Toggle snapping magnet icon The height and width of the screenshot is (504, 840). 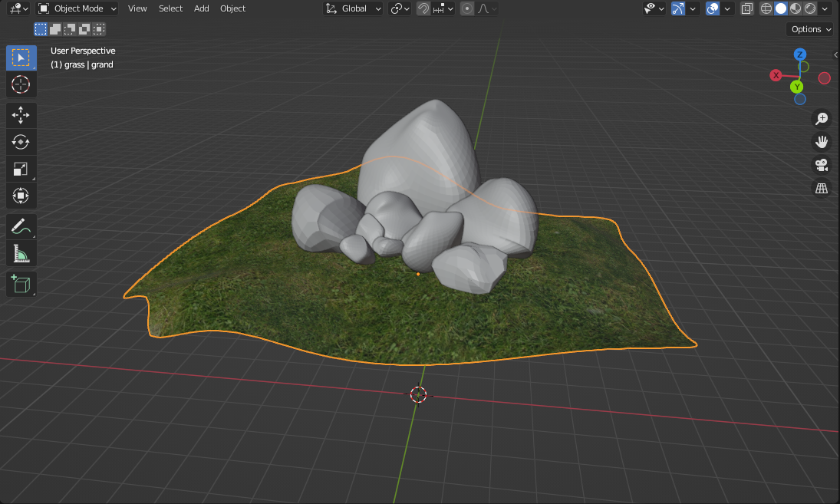coord(423,8)
